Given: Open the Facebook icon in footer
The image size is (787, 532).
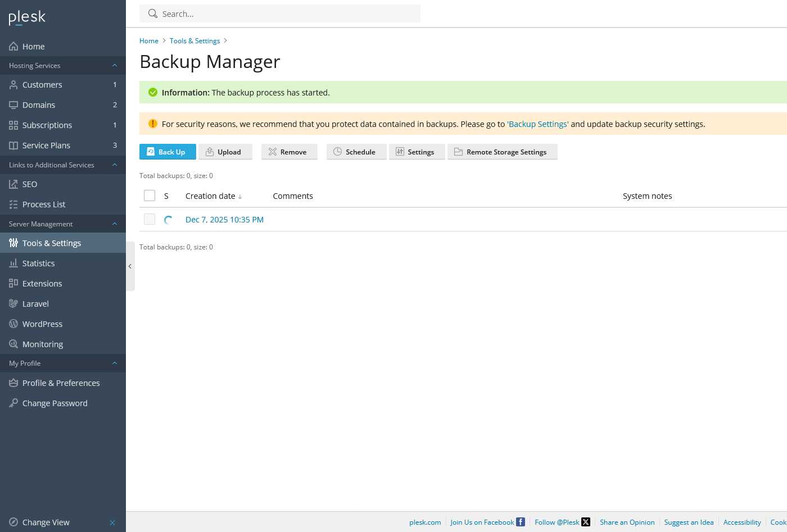Looking at the screenshot, I should point(521,522).
